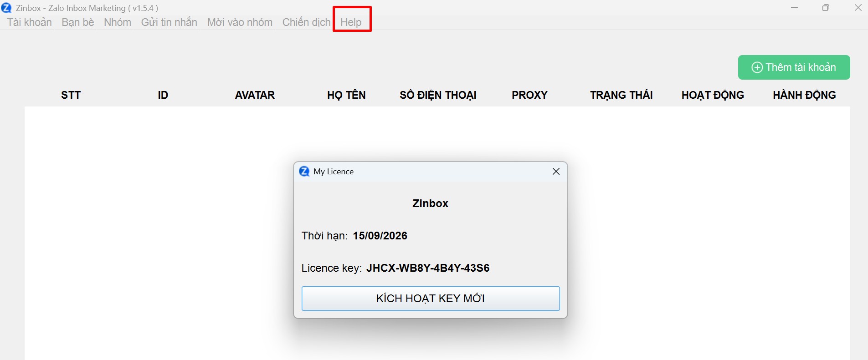Image resolution: width=868 pixels, height=360 pixels.
Task: Close the My Licence dialog
Action: (556, 171)
